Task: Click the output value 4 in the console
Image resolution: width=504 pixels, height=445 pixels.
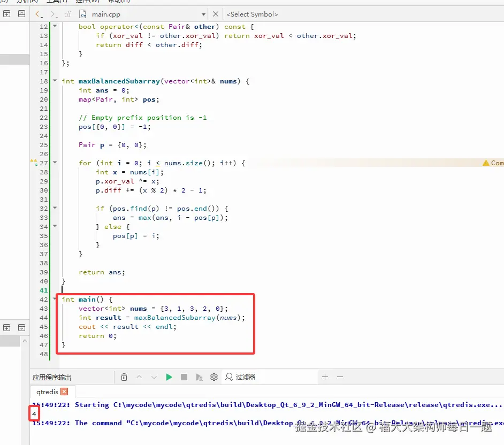Action: (34, 414)
